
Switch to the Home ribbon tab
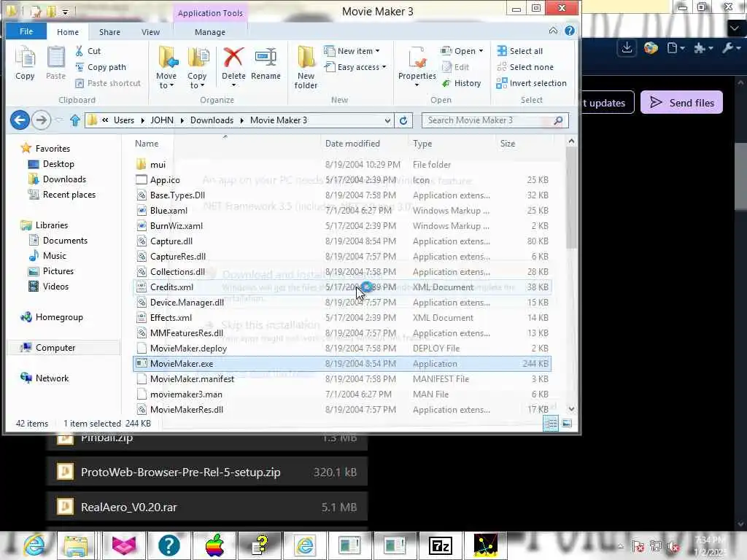[x=68, y=32]
